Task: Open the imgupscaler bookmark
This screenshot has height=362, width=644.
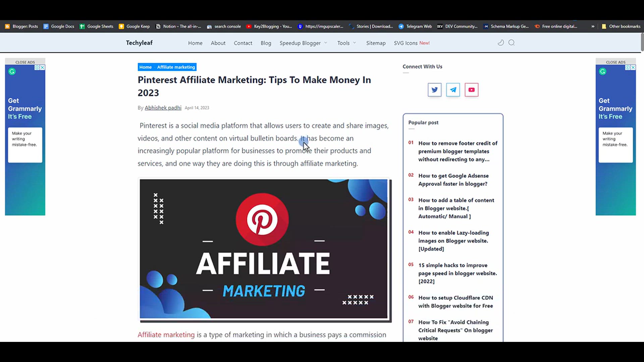Action: tap(321, 26)
